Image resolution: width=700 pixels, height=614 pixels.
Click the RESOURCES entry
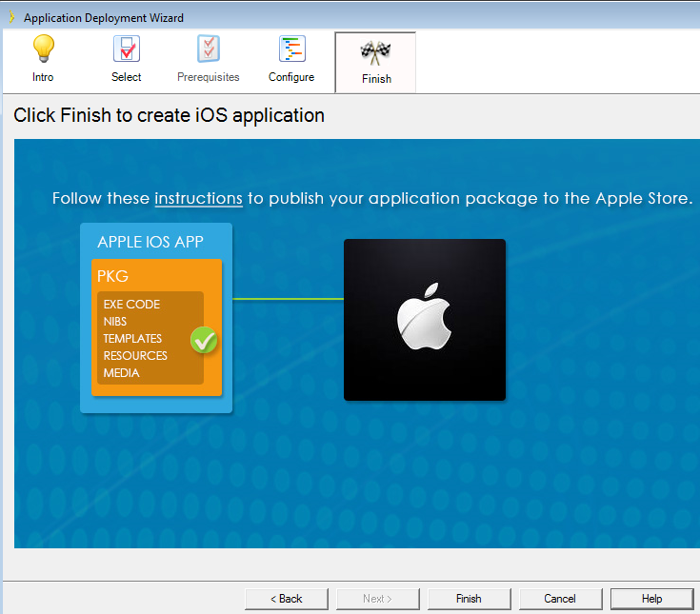(135, 356)
